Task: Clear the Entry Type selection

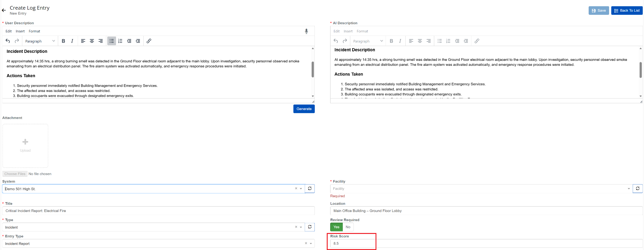Action: pos(306,243)
